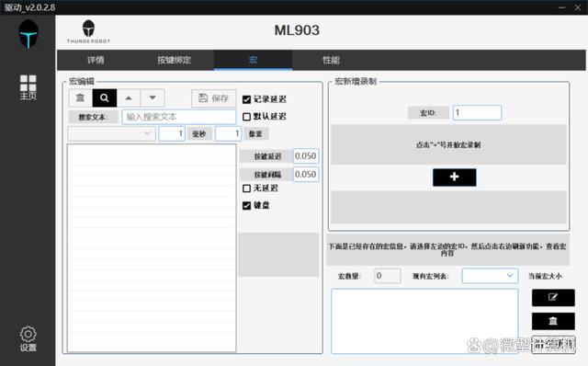
Task: Focus the search text input field
Action: point(179,117)
